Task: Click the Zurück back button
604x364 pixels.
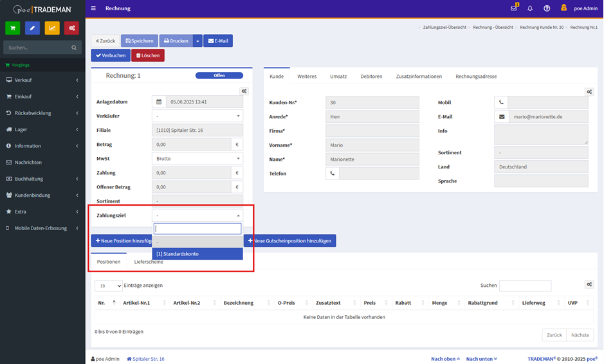Action: [105, 41]
